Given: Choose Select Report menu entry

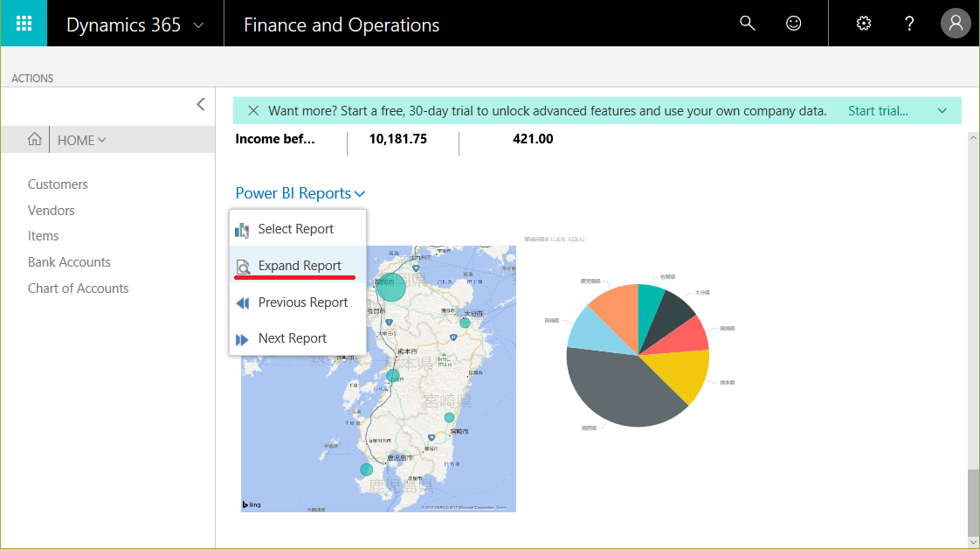Looking at the screenshot, I should [298, 229].
